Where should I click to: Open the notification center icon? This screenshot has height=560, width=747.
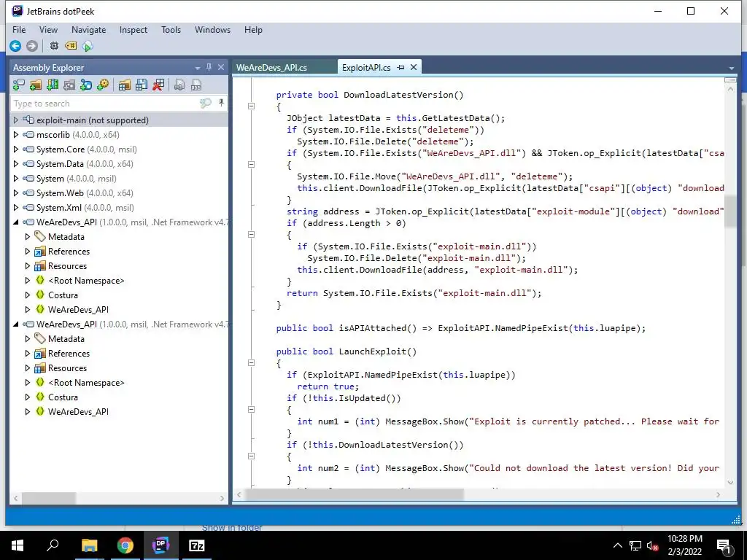click(724, 545)
